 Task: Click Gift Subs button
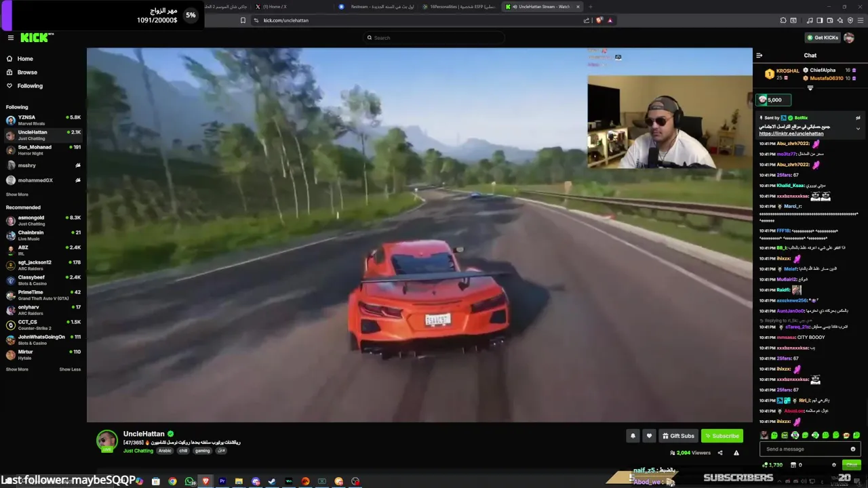click(678, 436)
